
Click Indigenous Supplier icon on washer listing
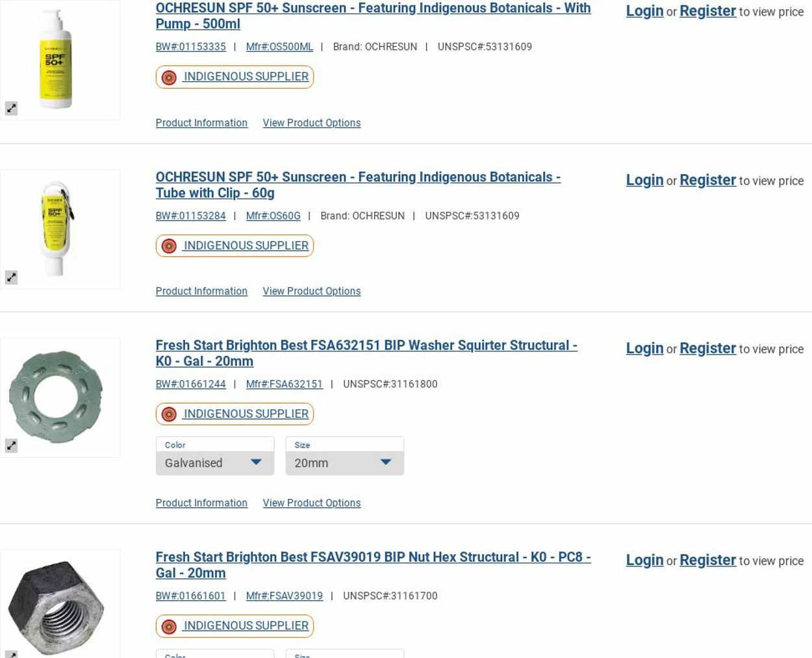tap(169, 414)
